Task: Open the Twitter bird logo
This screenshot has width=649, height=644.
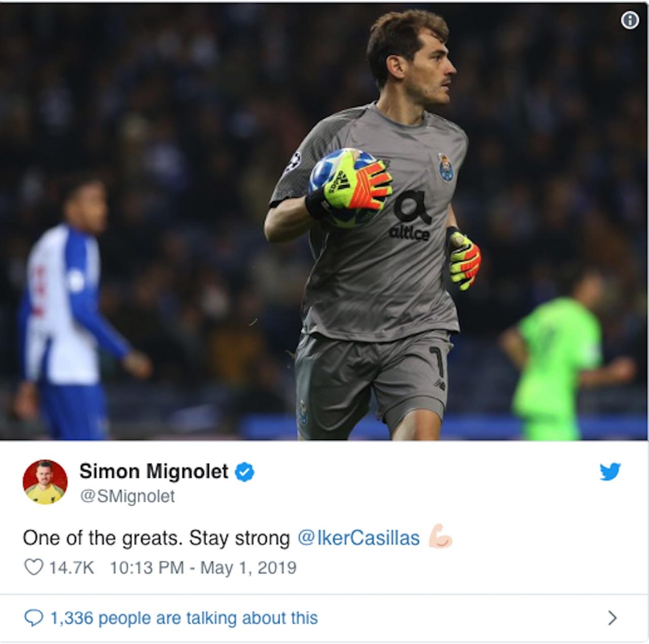Action: (610, 472)
